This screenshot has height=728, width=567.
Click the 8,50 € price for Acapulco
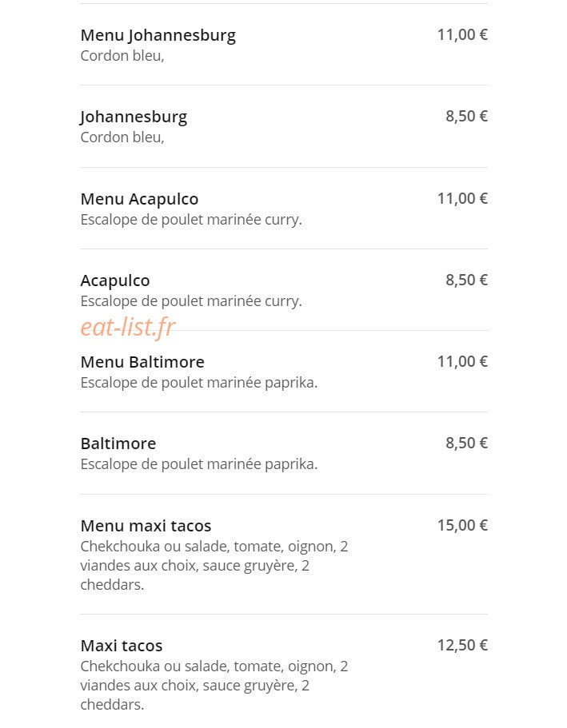(466, 280)
